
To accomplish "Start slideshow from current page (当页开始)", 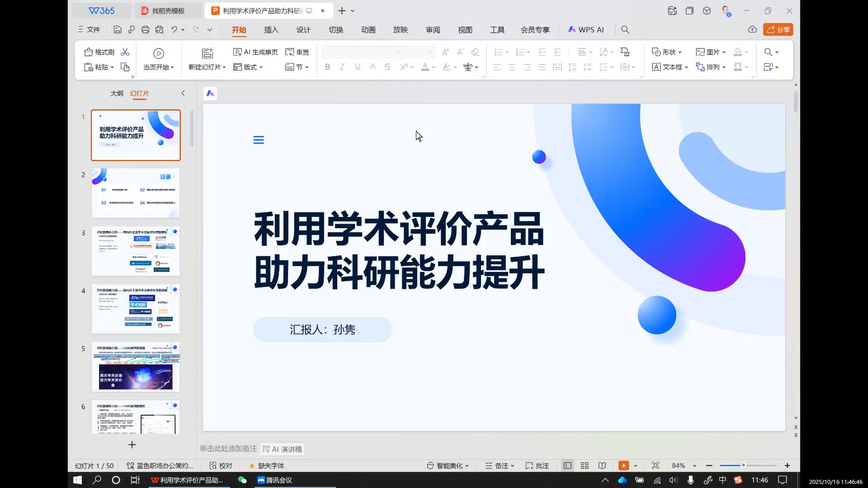I will pos(159,59).
